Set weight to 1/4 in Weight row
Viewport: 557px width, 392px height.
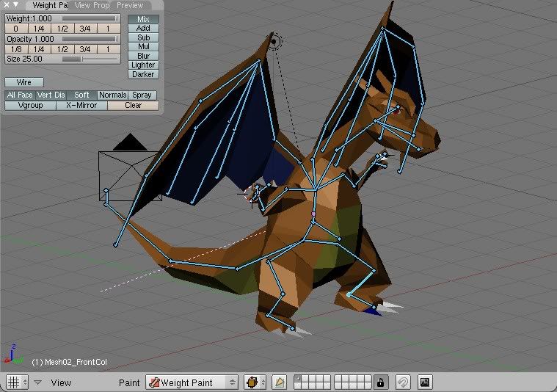(39, 29)
